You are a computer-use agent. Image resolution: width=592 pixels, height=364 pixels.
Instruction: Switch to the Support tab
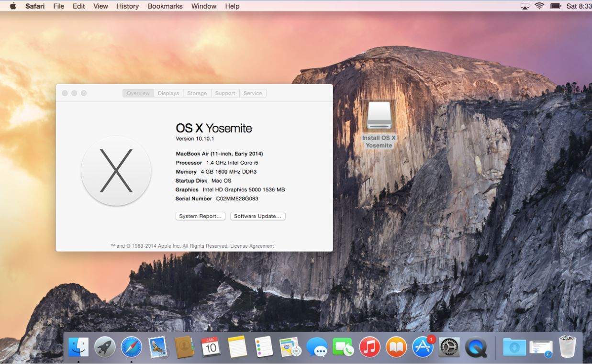click(x=225, y=93)
